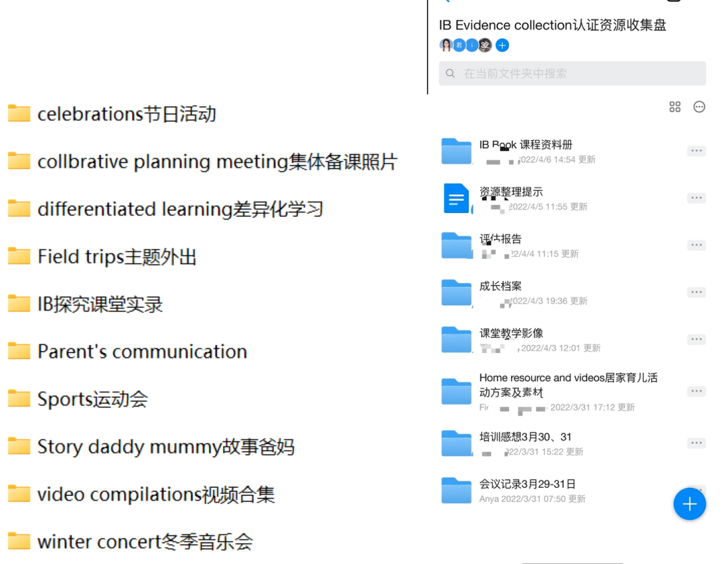This screenshot has height=564, width=728.
Task: Open 会议记录3月29-31日 folder
Action: point(526,484)
